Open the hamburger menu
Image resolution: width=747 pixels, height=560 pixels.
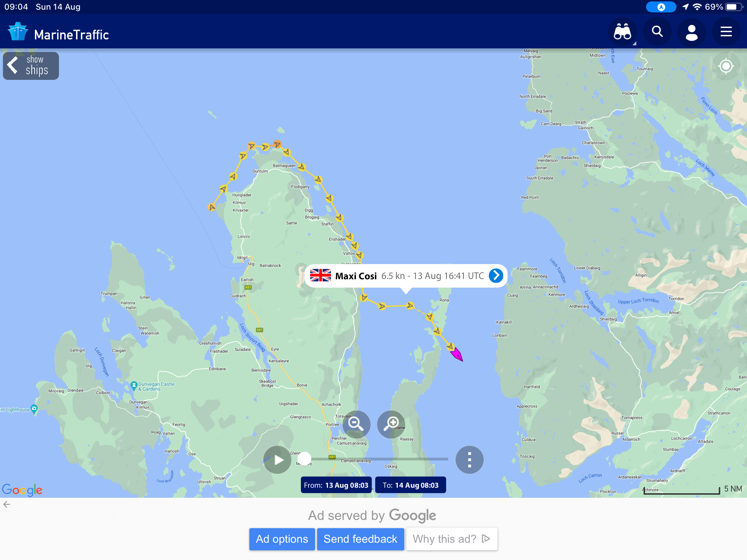pyautogui.click(x=726, y=32)
